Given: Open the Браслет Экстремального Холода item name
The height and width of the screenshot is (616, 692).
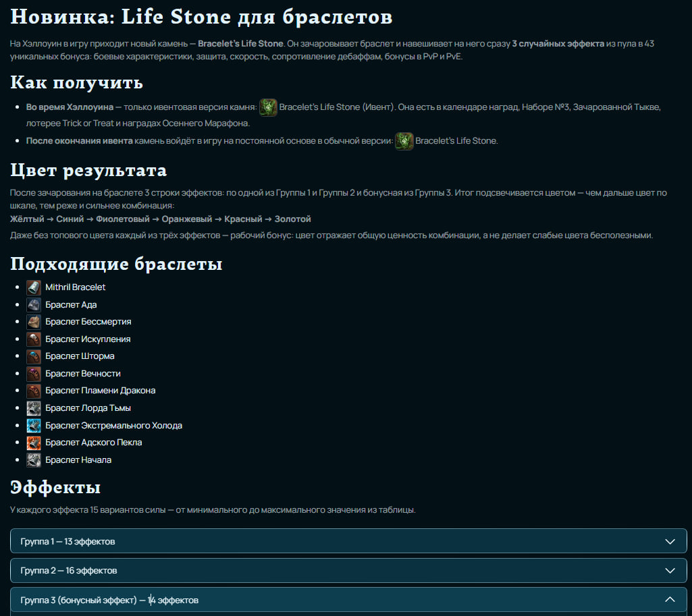Looking at the screenshot, I should tap(114, 426).
